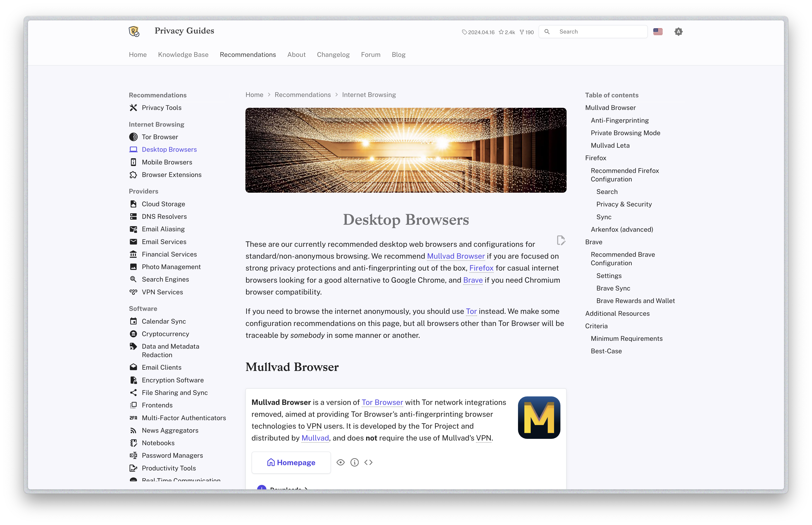
Task: Open Mullvad source code brackets icon
Action: (368, 463)
